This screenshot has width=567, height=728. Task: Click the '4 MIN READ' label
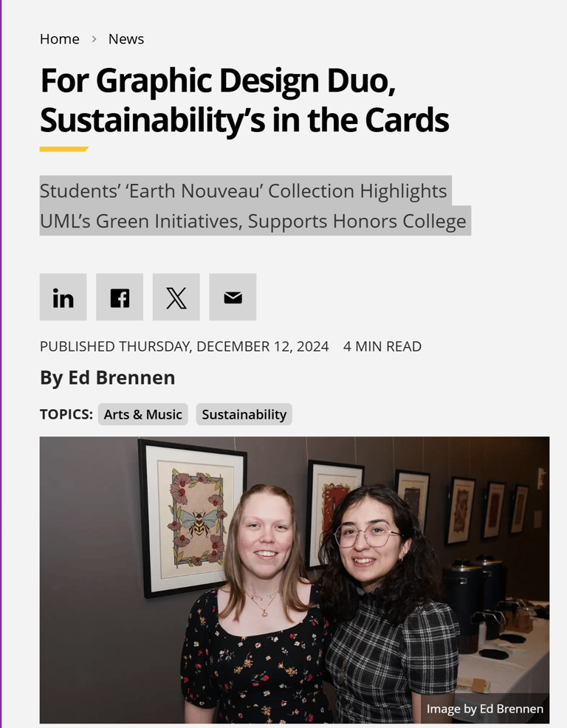point(382,346)
